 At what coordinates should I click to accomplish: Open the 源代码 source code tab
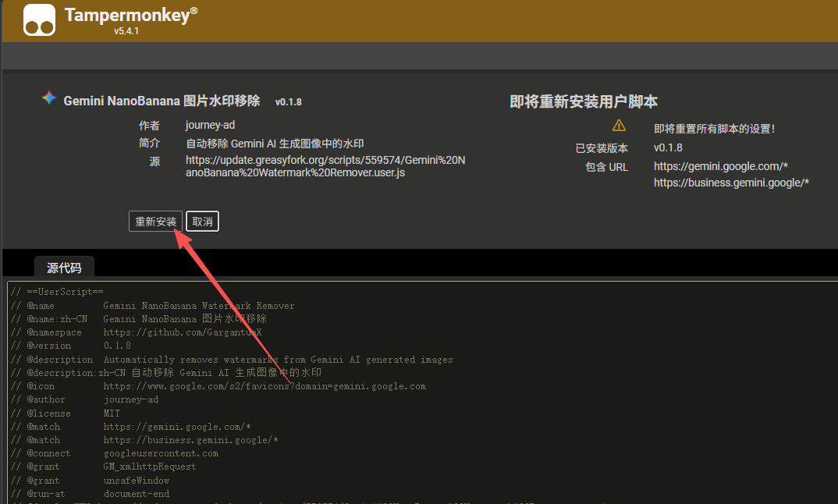pos(64,268)
